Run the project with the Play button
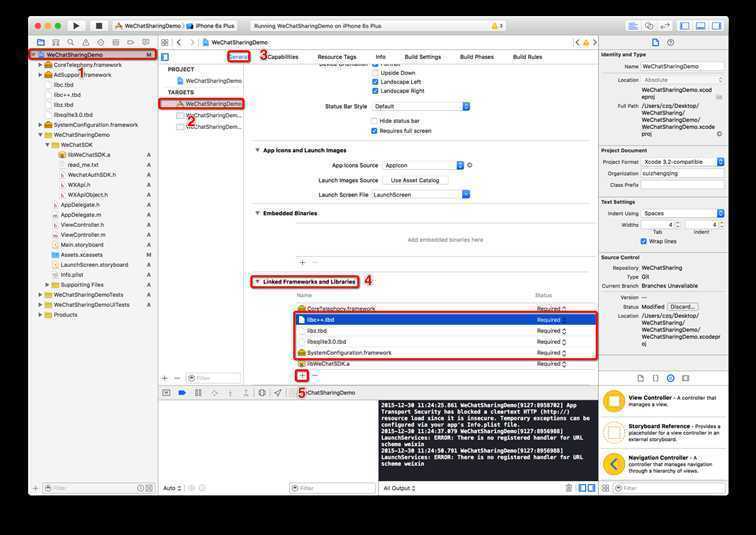Image resolution: width=756 pixels, height=535 pixels. 76,26
